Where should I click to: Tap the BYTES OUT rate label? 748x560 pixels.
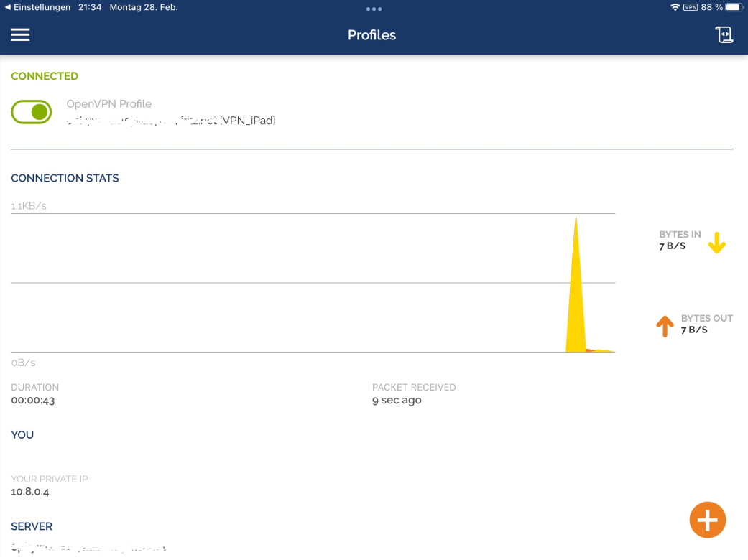(x=706, y=324)
